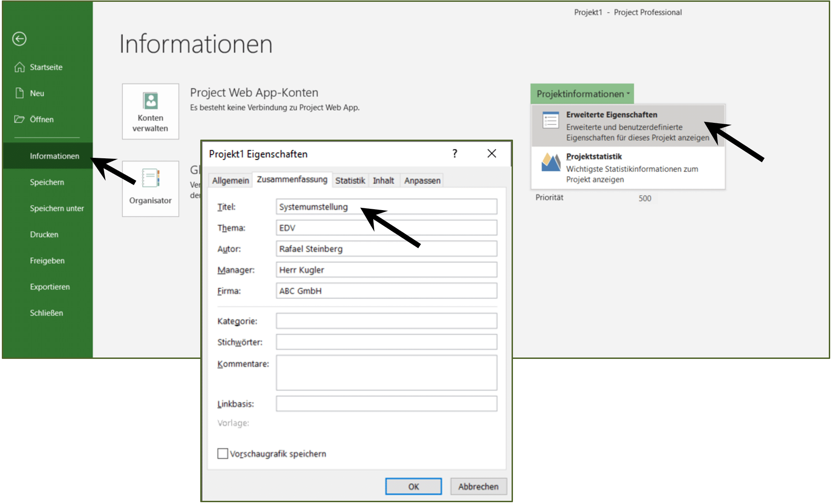
Task: Enable Vorschaugrafik speichern checkbox
Action: point(223,454)
